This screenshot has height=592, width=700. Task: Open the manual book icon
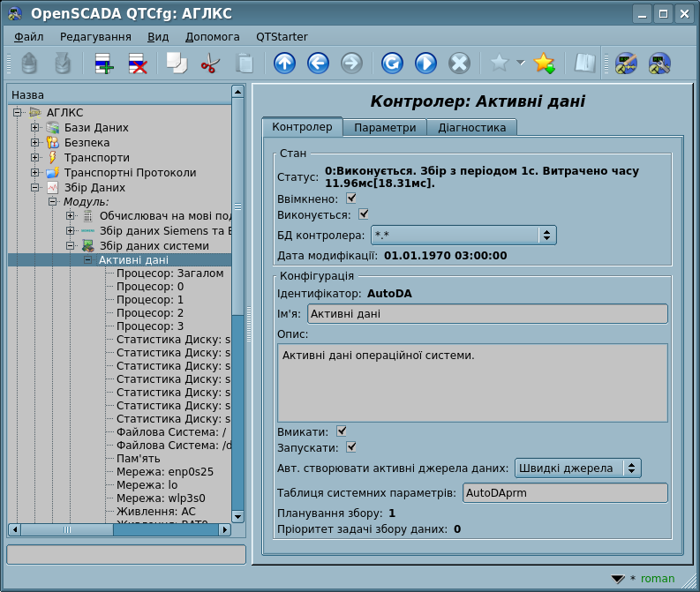[584, 63]
